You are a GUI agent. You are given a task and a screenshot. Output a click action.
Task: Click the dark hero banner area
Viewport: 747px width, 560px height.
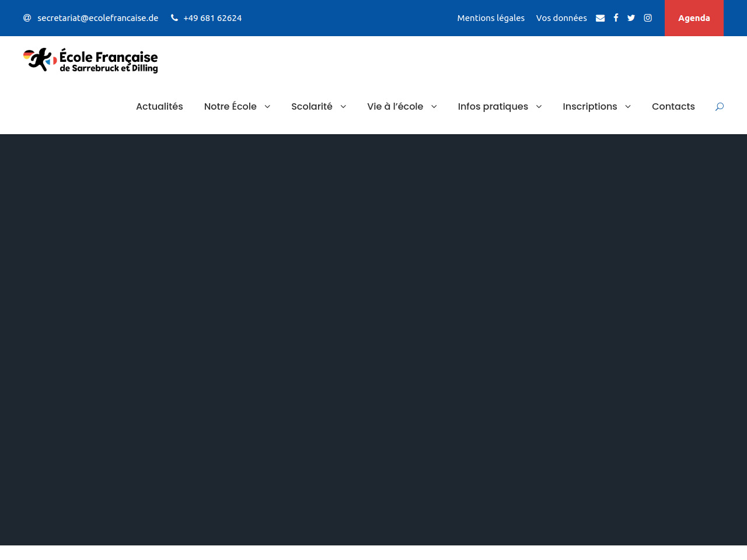pos(373,338)
